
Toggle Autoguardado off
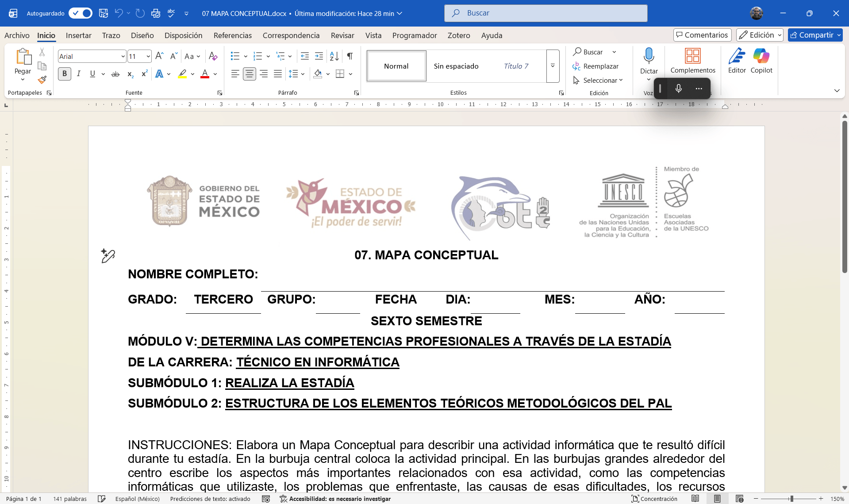tap(81, 13)
